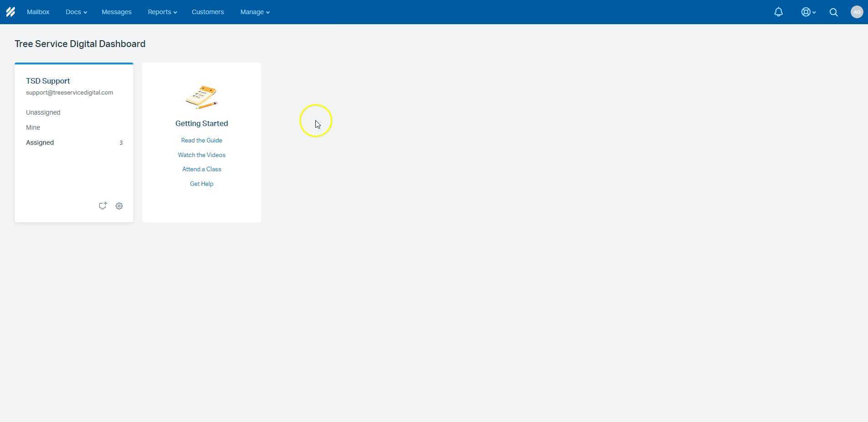The width and height of the screenshot is (868, 422).
Task: Open the notifications bell
Action: (778, 12)
